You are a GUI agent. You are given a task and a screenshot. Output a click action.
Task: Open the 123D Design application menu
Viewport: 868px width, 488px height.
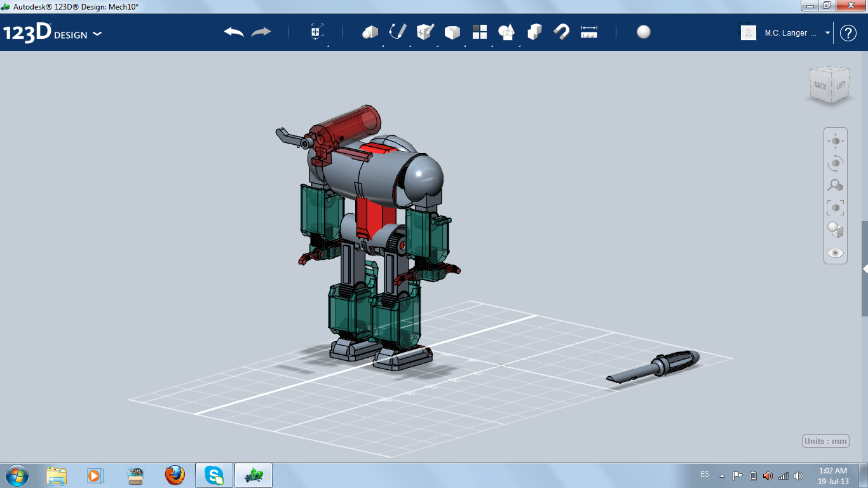[52, 33]
